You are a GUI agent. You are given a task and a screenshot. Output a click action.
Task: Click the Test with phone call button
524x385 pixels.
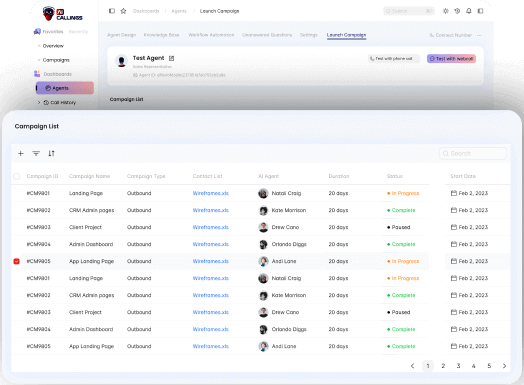[394, 59]
